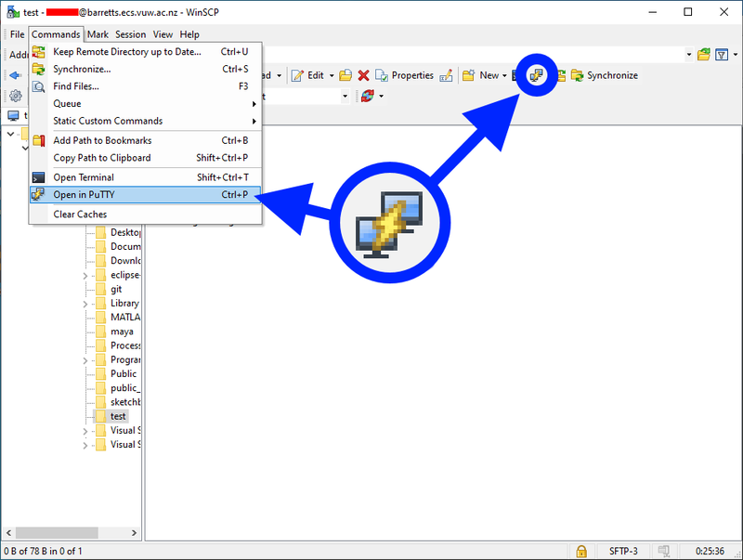Viewport: 743px width, 560px height.
Task: Select the Public folder in tree
Action: tap(117, 374)
